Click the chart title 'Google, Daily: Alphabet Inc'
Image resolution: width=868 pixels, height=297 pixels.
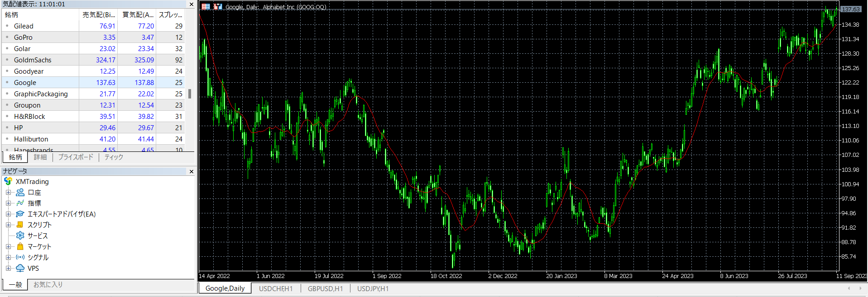(276, 7)
